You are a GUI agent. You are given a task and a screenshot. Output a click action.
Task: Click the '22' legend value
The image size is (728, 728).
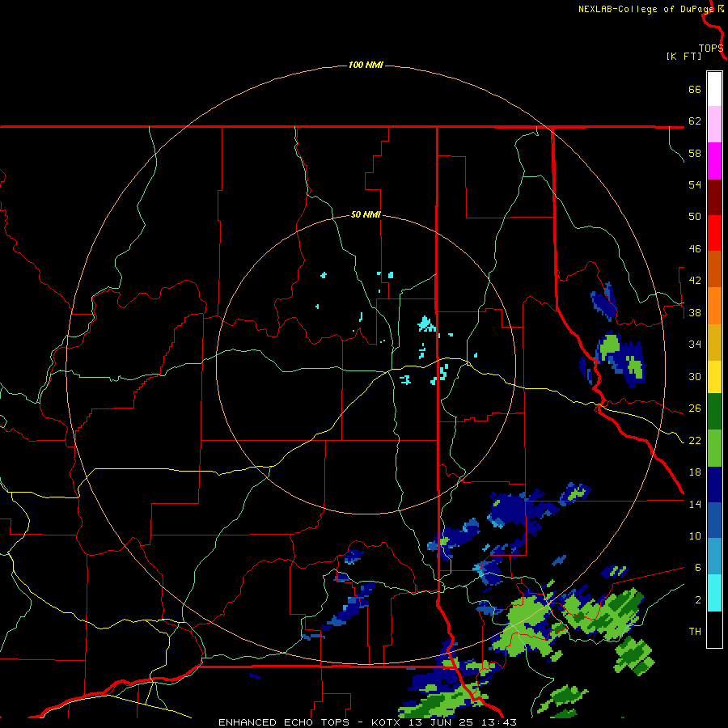click(695, 440)
